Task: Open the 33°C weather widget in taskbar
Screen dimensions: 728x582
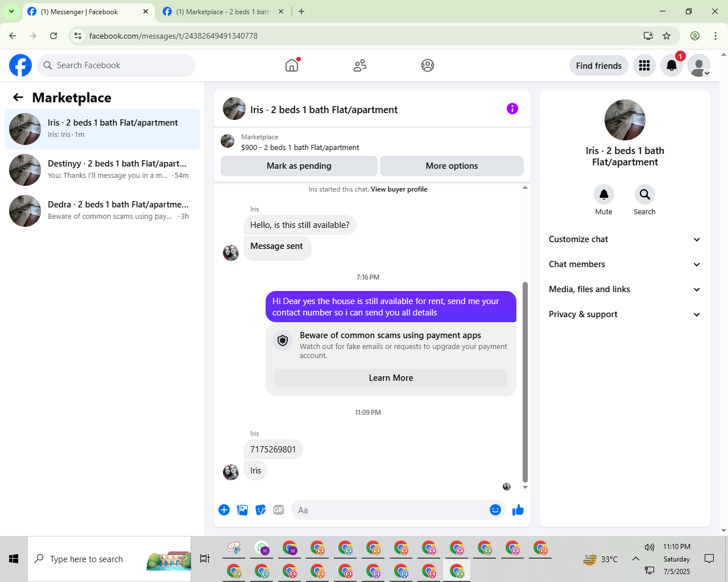Action: point(601,559)
